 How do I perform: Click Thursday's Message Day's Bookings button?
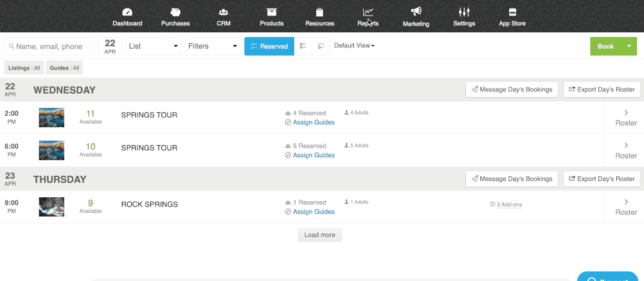tap(512, 179)
